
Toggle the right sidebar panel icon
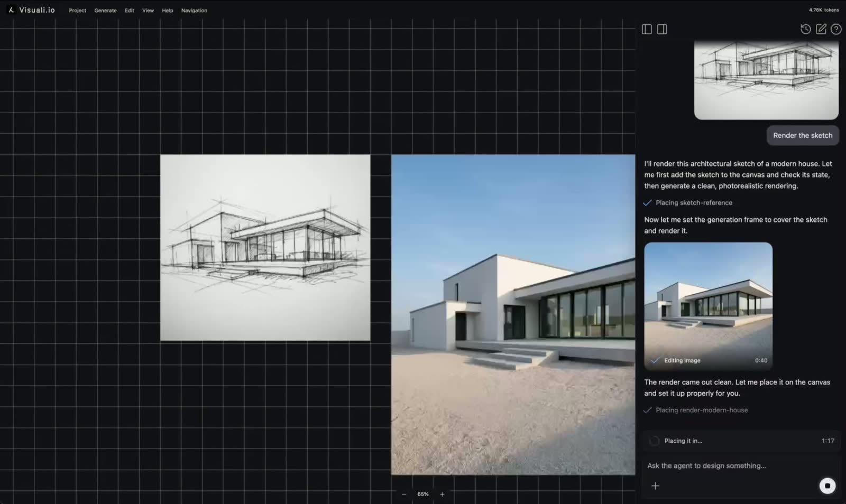(662, 29)
